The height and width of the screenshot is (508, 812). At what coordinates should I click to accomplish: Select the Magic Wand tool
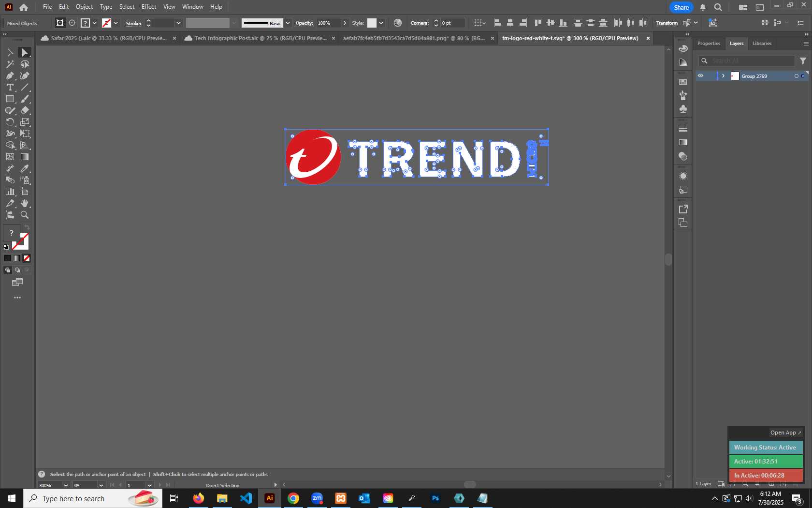[10, 64]
